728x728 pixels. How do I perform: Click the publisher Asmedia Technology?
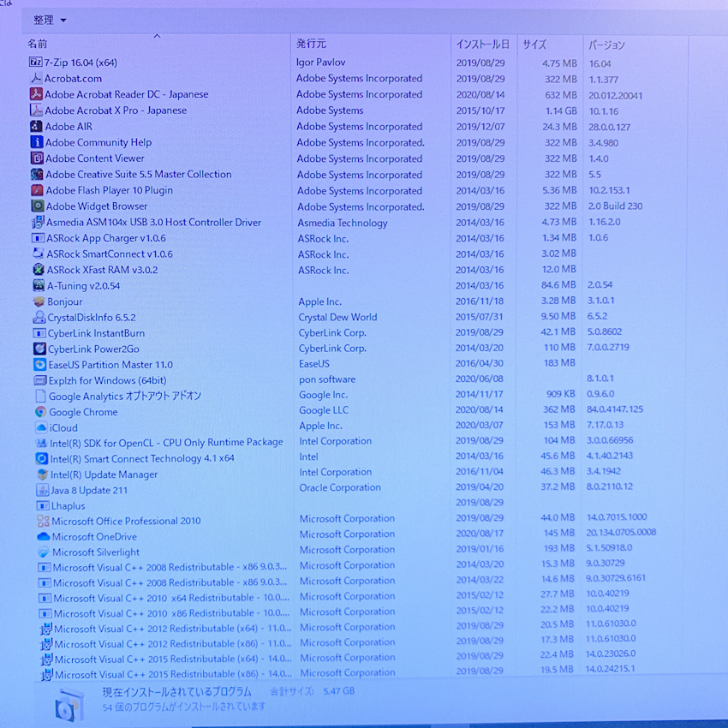343,223
